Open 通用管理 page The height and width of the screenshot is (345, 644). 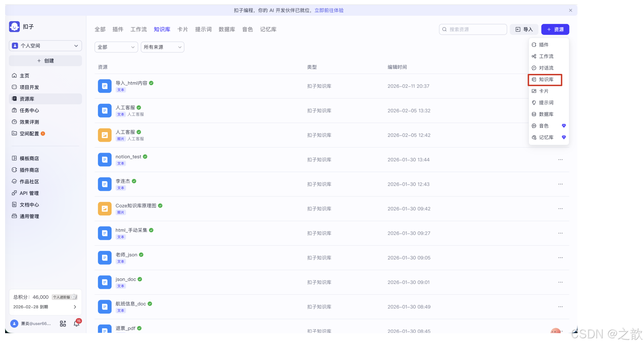tap(45, 216)
